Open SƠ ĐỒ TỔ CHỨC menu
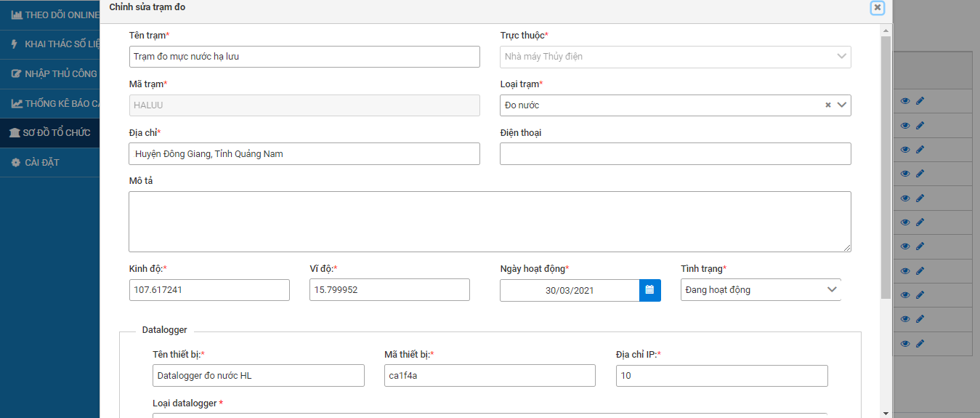 [49, 133]
